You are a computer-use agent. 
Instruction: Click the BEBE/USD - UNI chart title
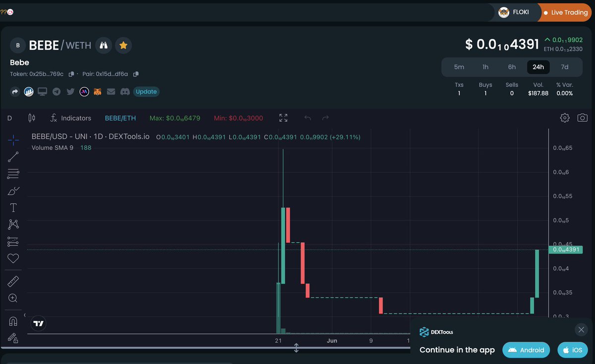(x=91, y=137)
